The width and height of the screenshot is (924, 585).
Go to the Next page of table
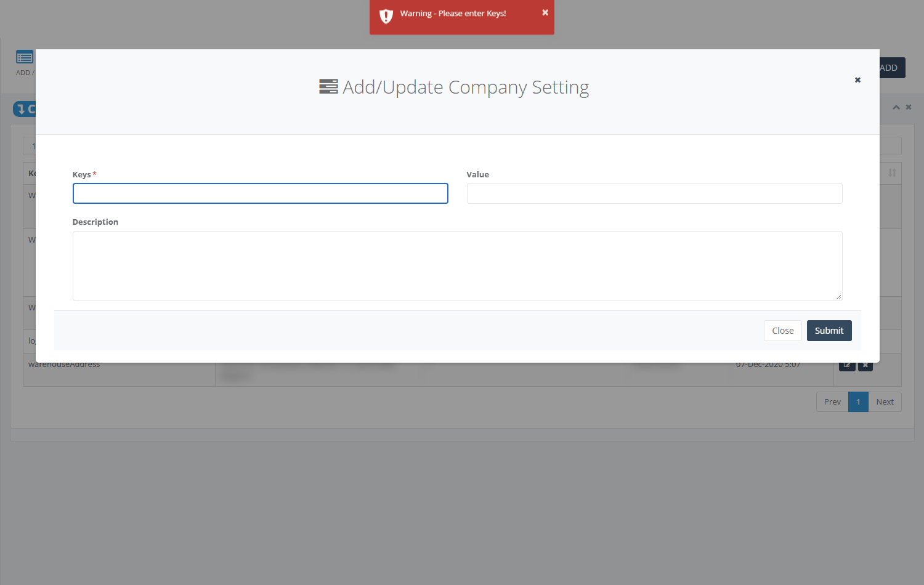tap(885, 402)
